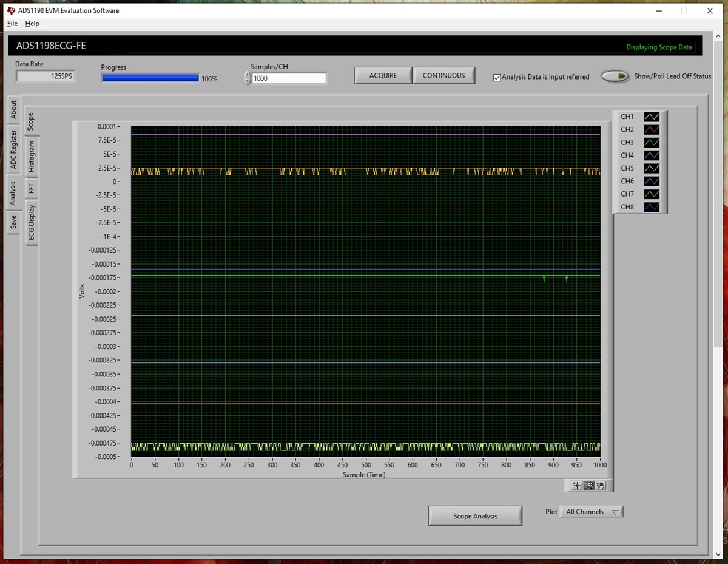Click the CH8 plot legend icon
The image size is (728, 564).
click(x=652, y=207)
